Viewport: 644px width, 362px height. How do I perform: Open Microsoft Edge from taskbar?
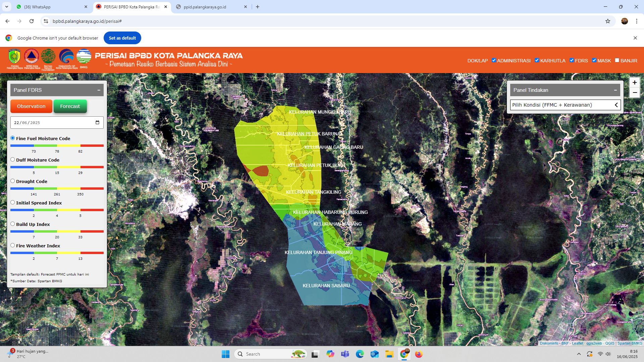point(360,354)
